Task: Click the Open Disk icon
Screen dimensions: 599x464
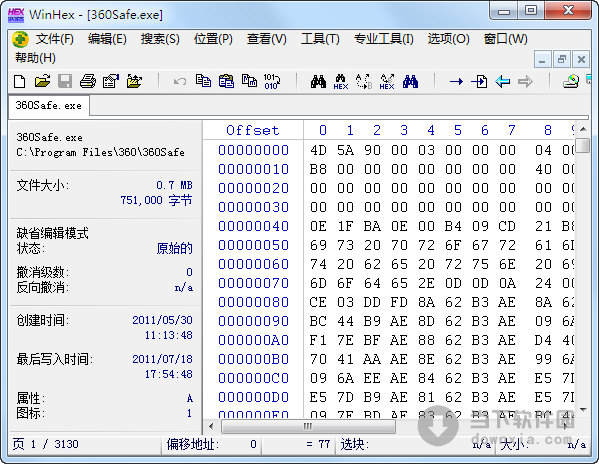Action: [x=571, y=81]
